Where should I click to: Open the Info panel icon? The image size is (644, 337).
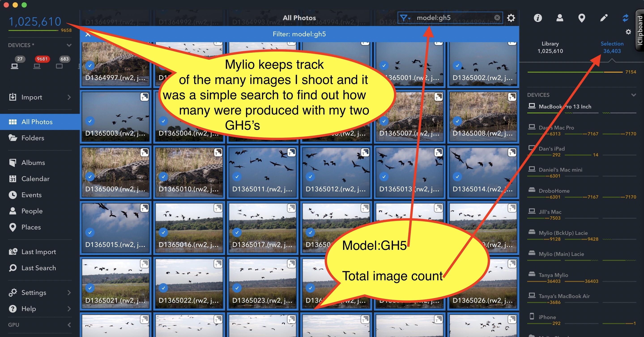538,18
